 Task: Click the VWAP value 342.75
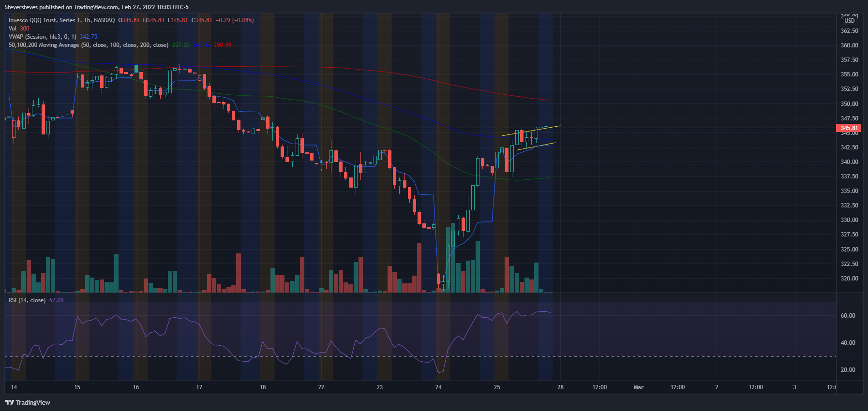click(89, 37)
